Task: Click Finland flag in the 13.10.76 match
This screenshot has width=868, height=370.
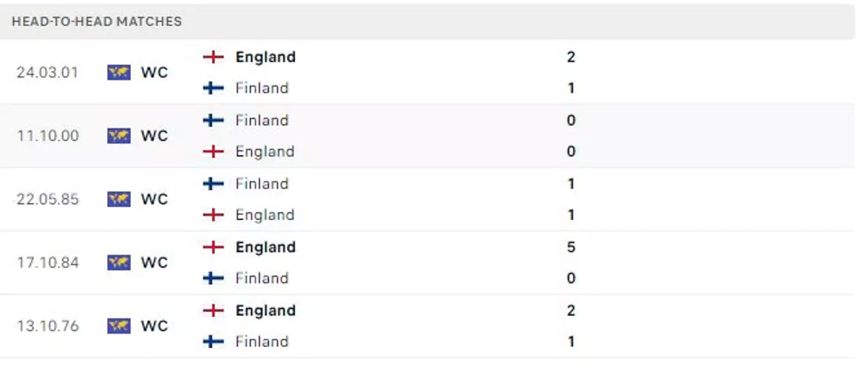Action: tap(213, 342)
